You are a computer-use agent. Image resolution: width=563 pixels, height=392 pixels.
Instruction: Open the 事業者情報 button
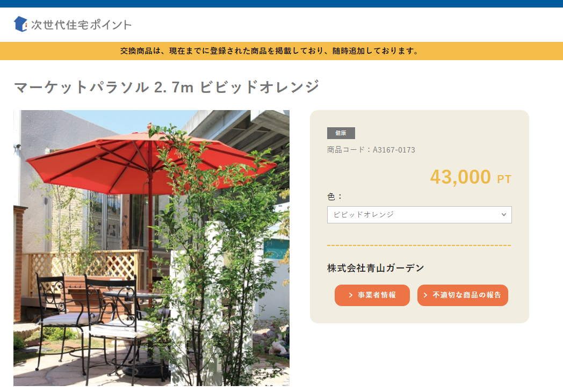pyautogui.click(x=372, y=295)
